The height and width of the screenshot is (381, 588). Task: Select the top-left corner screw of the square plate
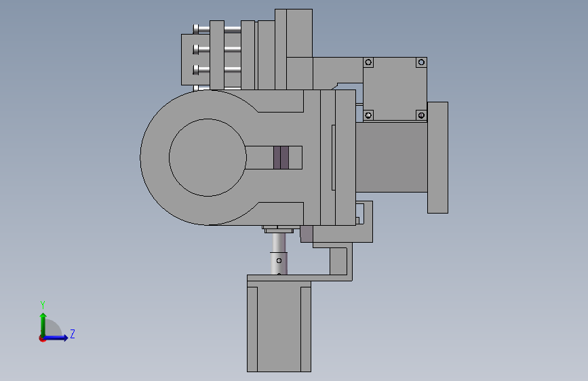368,62
